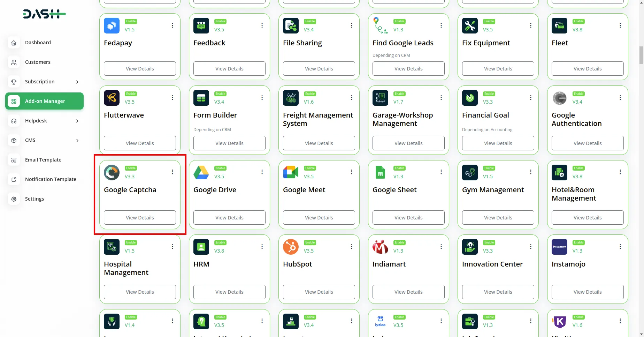
Task: Click the Instamojo add-on icon
Action: 559,247
